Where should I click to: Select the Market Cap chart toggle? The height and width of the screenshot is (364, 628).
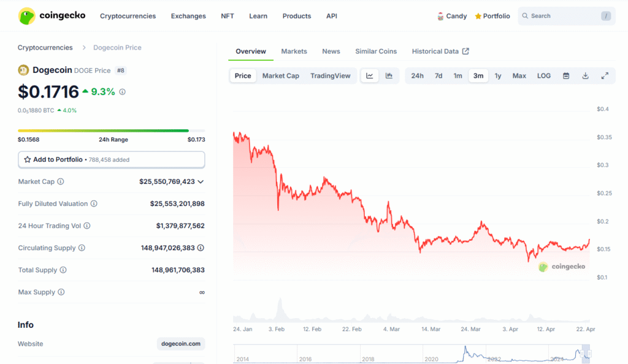(281, 75)
